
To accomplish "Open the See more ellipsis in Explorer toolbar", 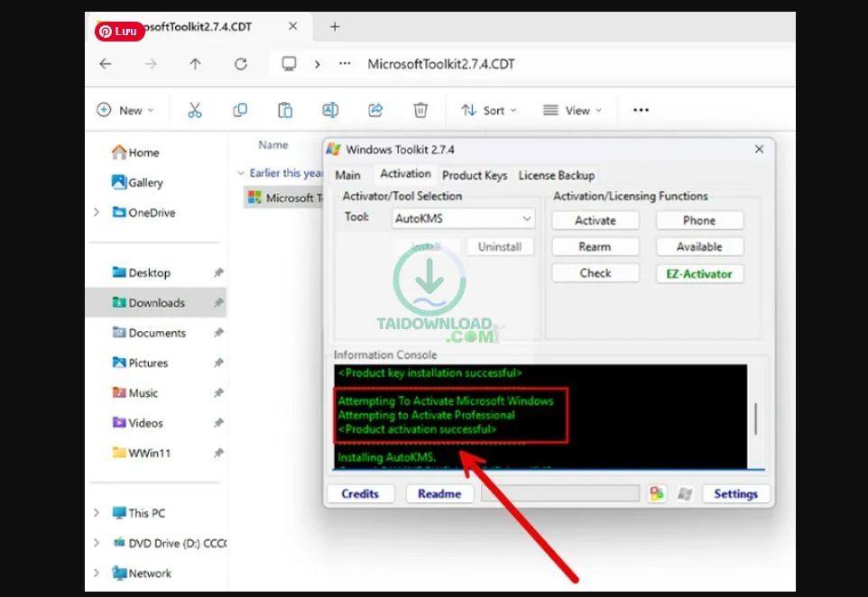I will tap(640, 109).
